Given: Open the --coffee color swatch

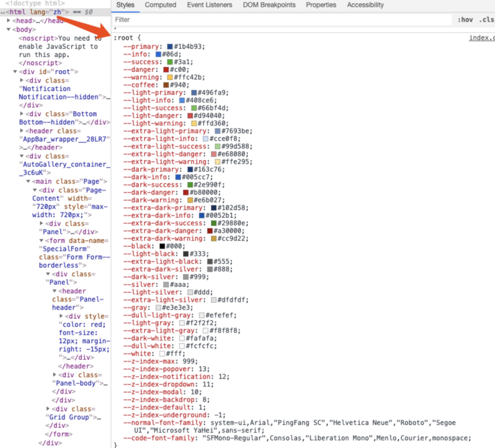Looking at the screenshot, I should (x=166, y=85).
